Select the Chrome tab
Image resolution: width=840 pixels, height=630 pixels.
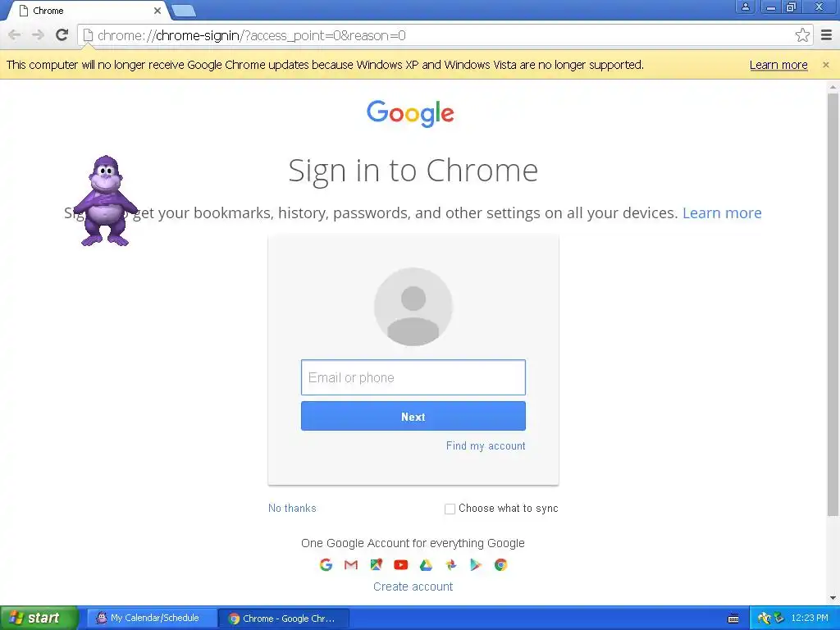click(x=89, y=11)
